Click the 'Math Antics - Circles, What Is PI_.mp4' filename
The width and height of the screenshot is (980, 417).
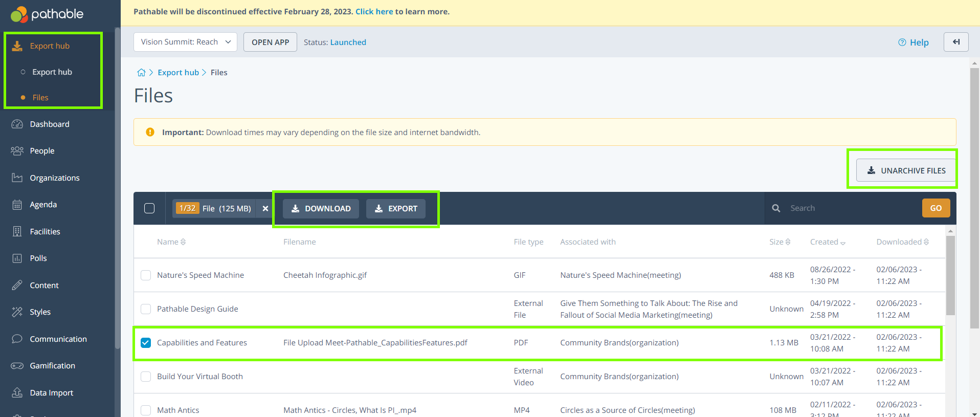point(350,410)
